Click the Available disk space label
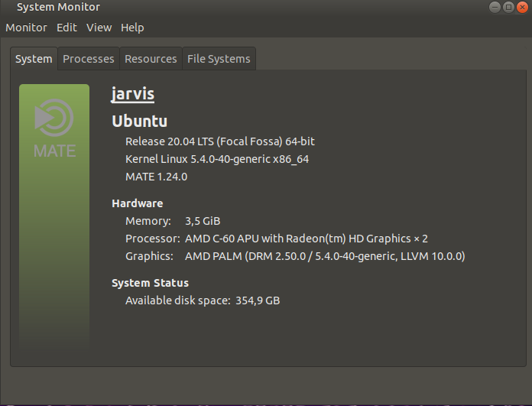This screenshot has height=406, width=532. [x=178, y=300]
